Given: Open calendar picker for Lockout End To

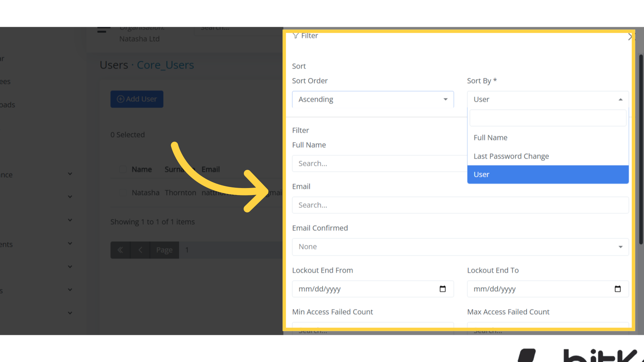Looking at the screenshot, I should (618, 289).
